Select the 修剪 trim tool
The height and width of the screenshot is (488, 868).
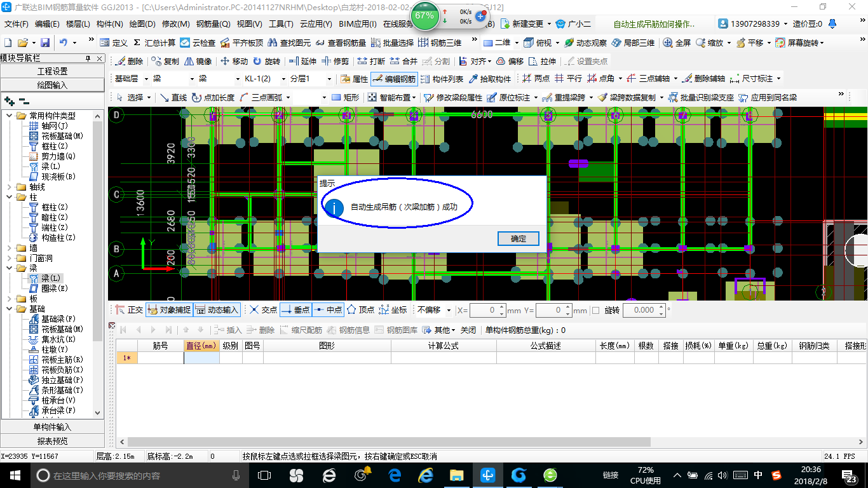tap(336, 62)
